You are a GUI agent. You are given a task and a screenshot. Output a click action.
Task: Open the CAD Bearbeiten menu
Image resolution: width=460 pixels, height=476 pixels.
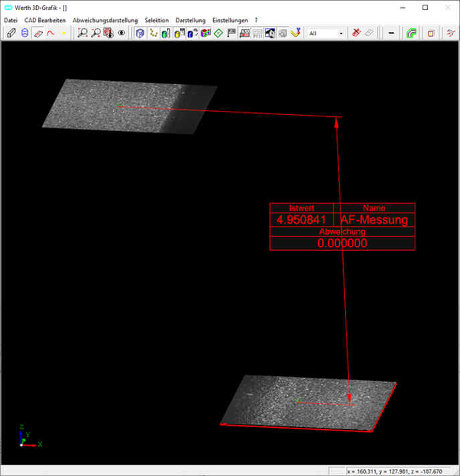pos(45,21)
